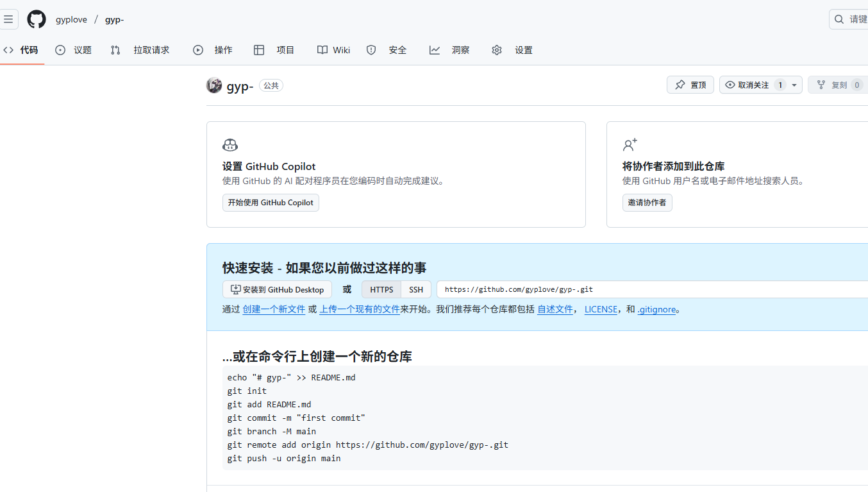Click the 将协作者添加到此仓库 heading
The width and height of the screenshot is (868, 492).
point(673,166)
